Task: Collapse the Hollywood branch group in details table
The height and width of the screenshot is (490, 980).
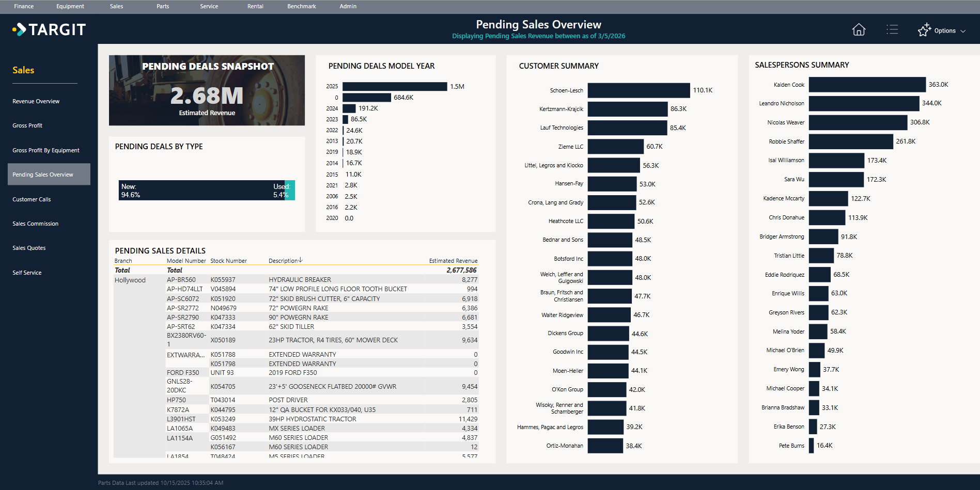Action: coord(130,279)
